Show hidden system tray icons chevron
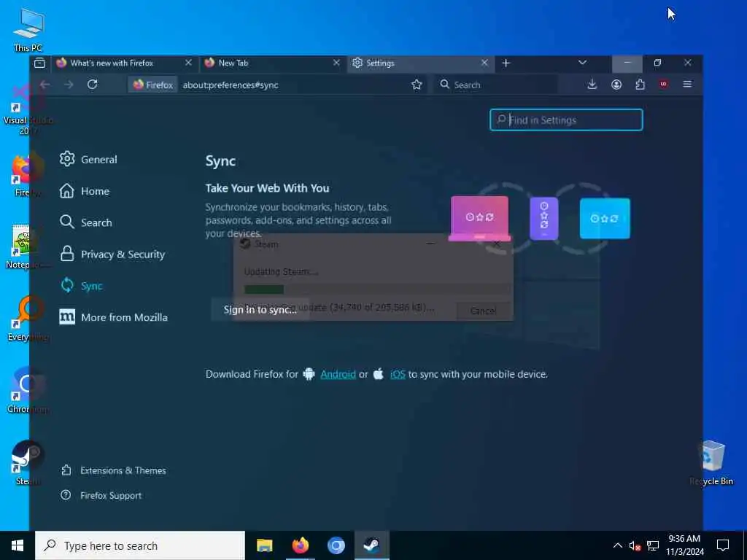 tap(617, 545)
